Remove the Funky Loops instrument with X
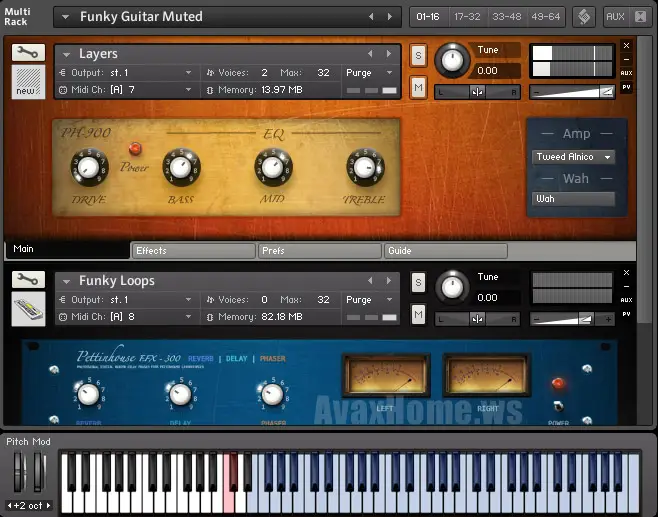This screenshot has width=658, height=517. click(626, 272)
